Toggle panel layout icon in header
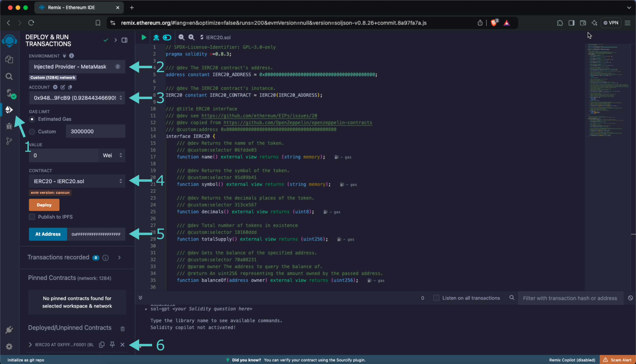 point(124,40)
